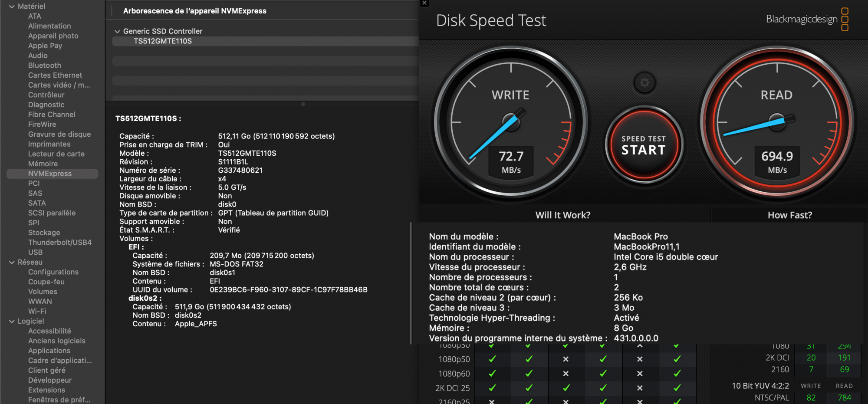The height and width of the screenshot is (404, 868).
Task: Select Imprimantes entry
Action: (x=49, y=144)
